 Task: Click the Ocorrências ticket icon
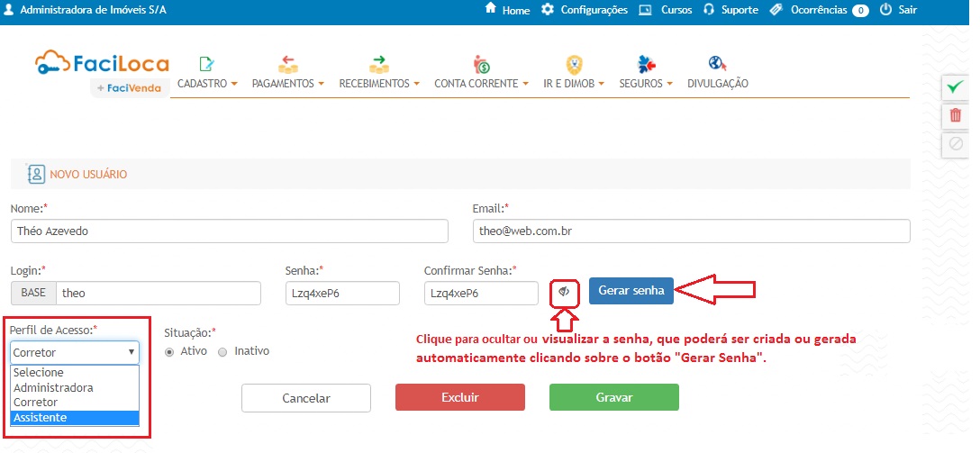[776, 10]
